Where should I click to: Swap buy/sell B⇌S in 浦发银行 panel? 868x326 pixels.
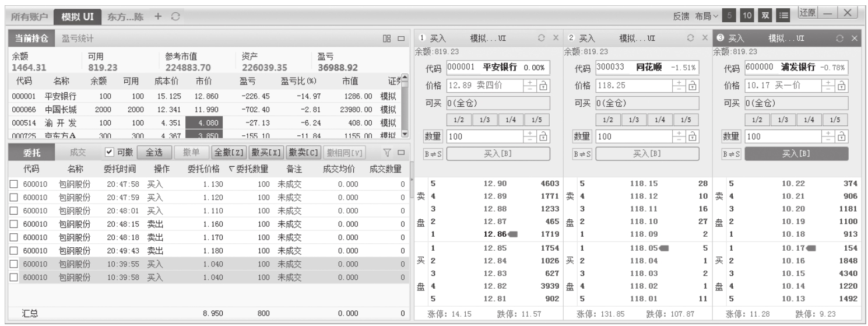pos(732,154)
